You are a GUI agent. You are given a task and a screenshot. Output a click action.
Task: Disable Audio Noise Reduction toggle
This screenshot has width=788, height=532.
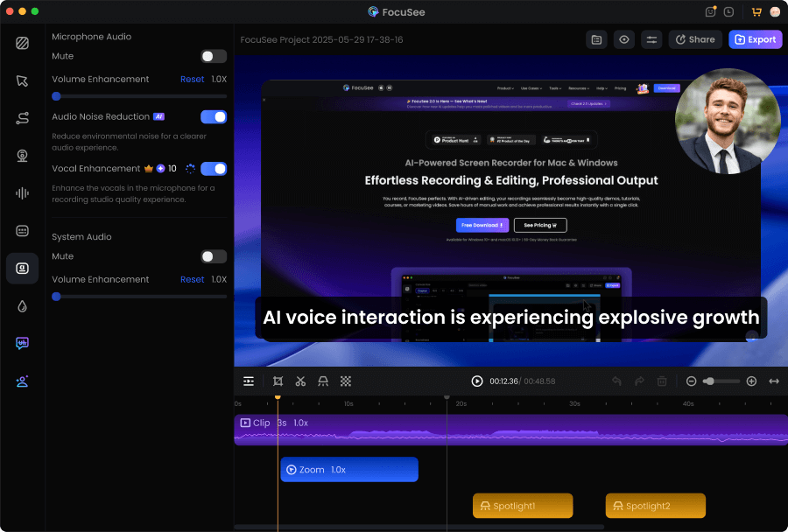click(213, 116)
